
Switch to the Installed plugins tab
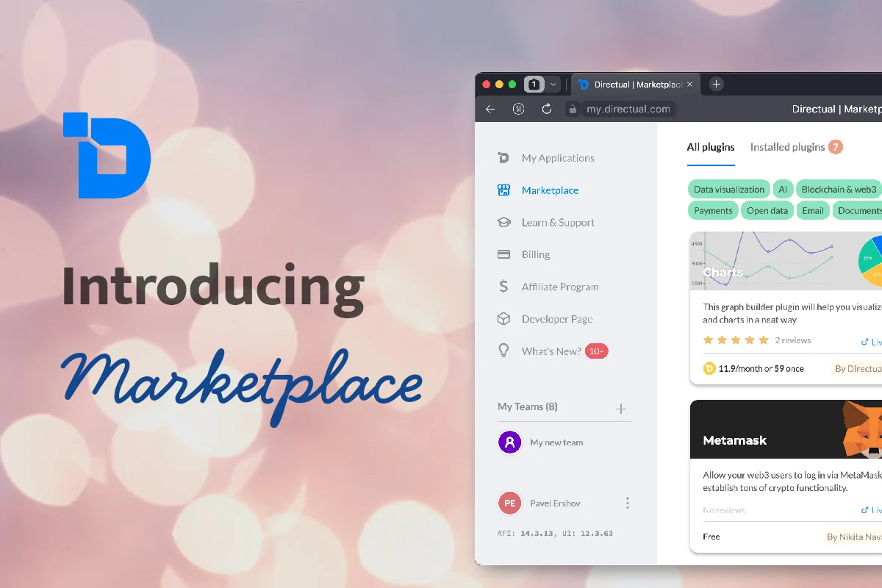788,147
